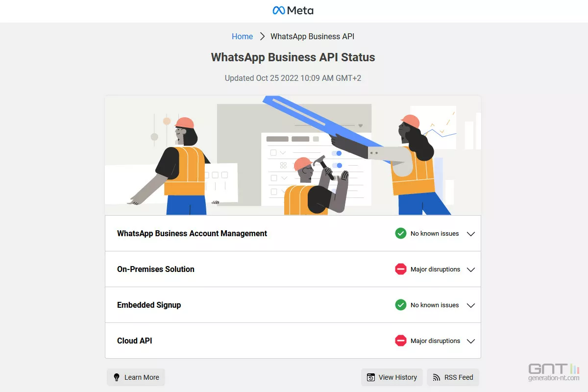The width and height of the screenshot is (588, 392).
Task: Subscribe via RSS Feed button
Action: click(x=453, y=377)
